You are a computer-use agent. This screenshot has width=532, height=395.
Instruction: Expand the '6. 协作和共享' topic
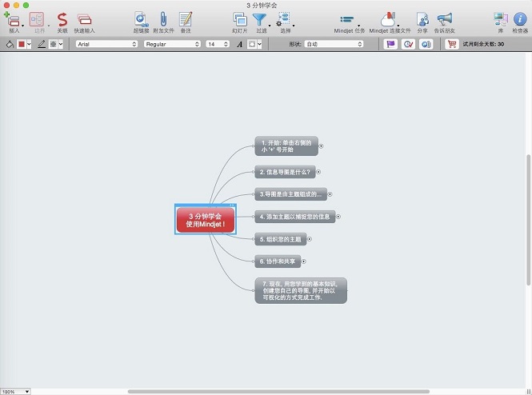click(303, 261)
